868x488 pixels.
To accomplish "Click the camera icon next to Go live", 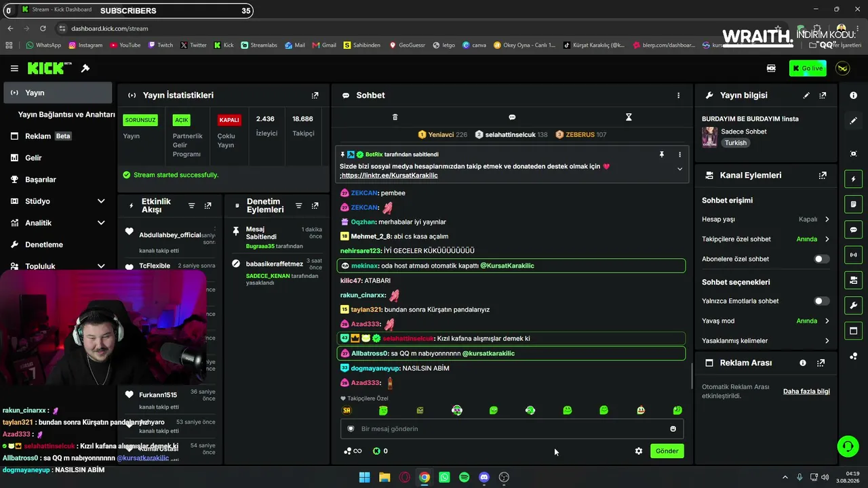I will pyautogui.click(x=771, y=68).
